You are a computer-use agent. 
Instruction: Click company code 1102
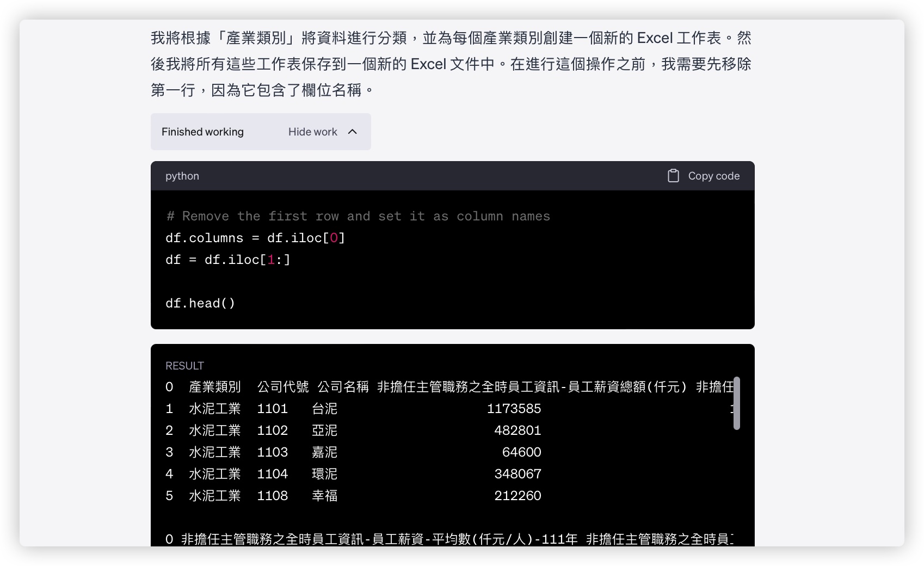(272, 430)
